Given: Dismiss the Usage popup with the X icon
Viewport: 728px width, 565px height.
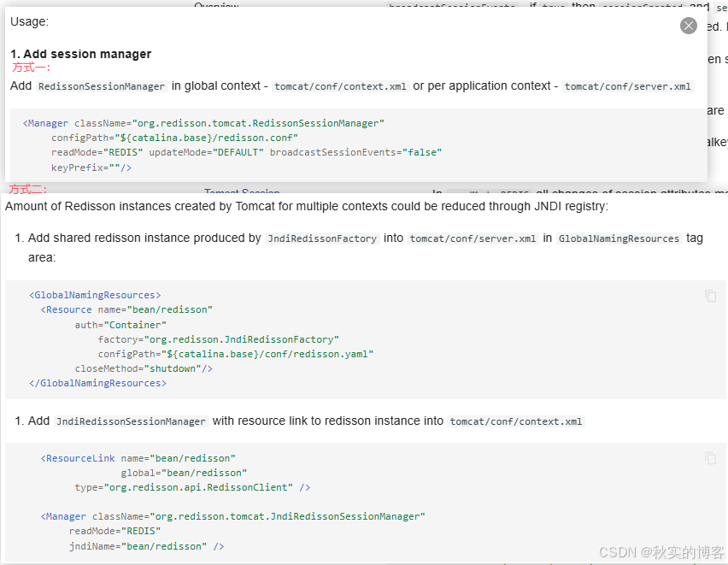Looking at the screenshot, I should click(689, 26).
